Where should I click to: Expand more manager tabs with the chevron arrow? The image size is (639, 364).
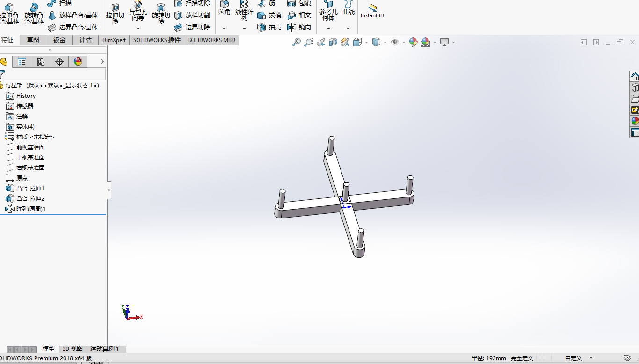pyautogui.click(x=102, y=61)
